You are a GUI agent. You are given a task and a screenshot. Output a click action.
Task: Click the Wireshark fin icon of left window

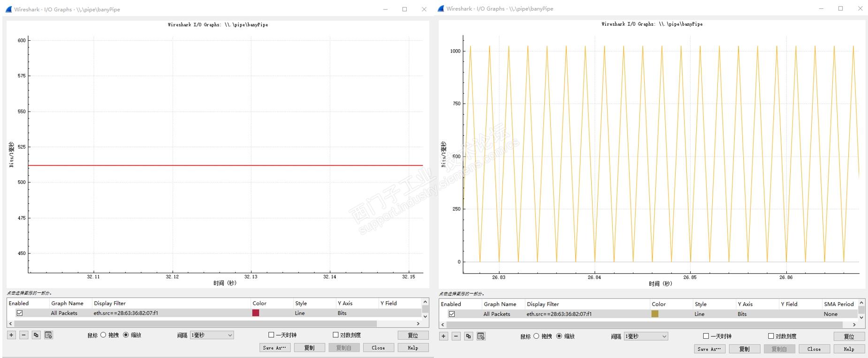pyautogui.click(x=8, y=9)
